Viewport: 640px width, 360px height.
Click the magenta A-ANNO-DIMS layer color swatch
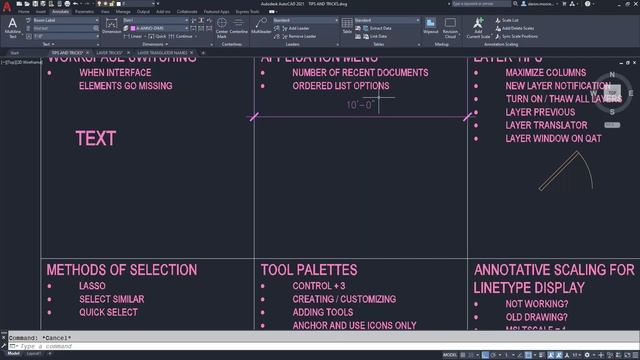133,28
